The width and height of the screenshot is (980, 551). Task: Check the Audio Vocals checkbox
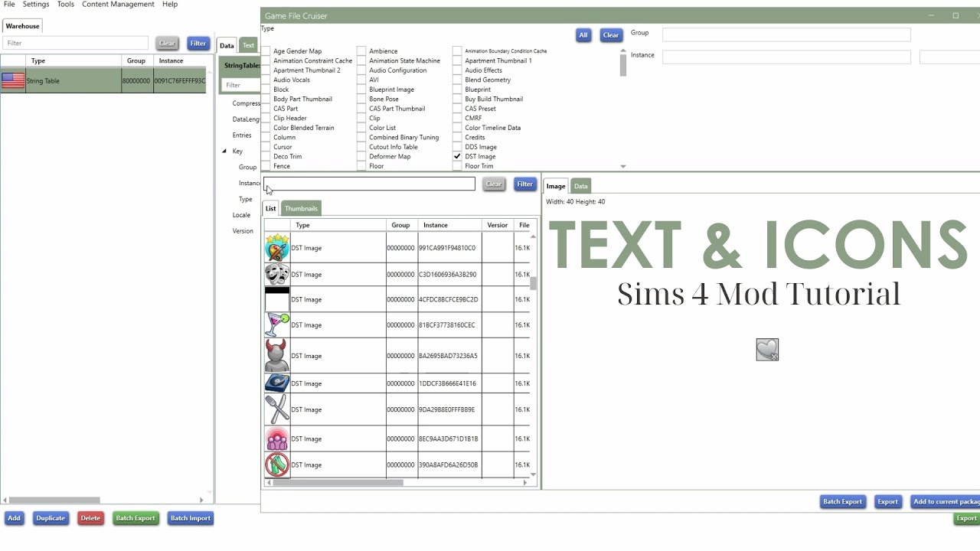266,80
